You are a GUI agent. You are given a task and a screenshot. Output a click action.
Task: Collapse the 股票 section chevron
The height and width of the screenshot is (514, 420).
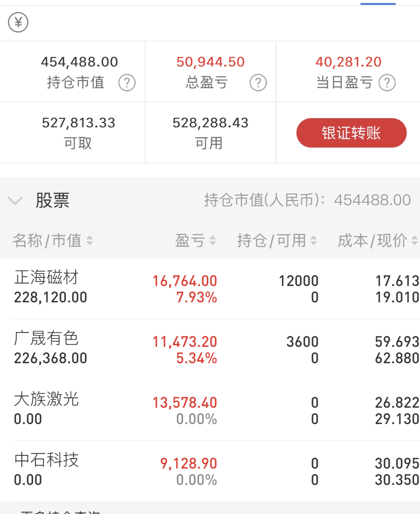15,200
